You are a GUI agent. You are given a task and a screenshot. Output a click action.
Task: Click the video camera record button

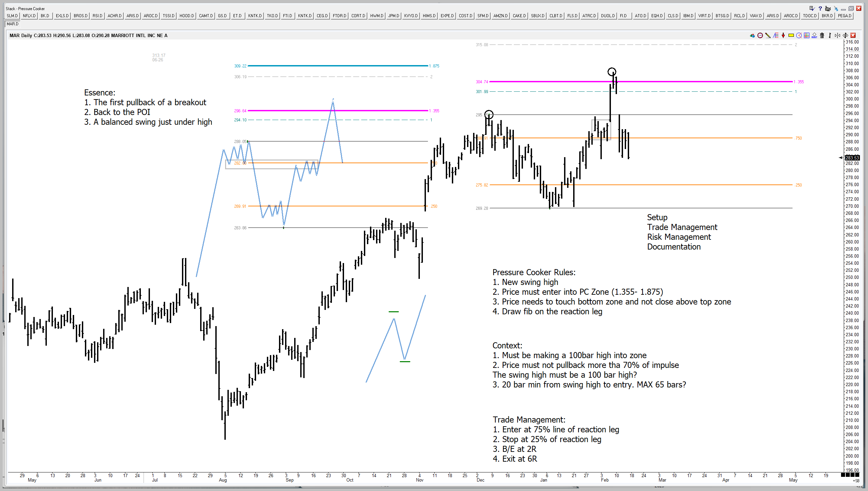[x=828, y=8]
